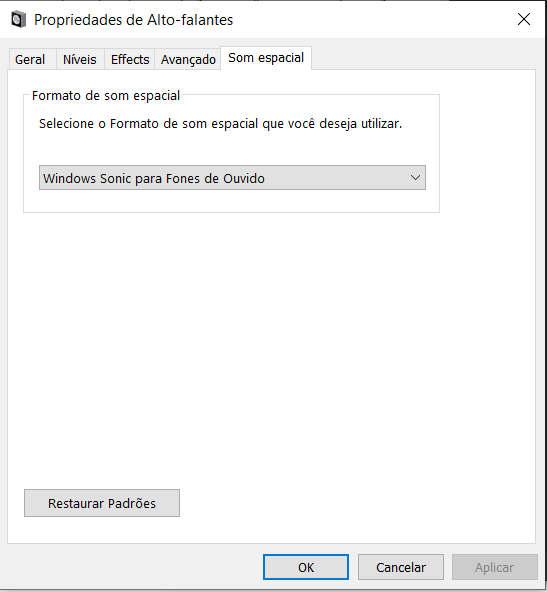Click blank footer area left of OK

tap(132, 567)
